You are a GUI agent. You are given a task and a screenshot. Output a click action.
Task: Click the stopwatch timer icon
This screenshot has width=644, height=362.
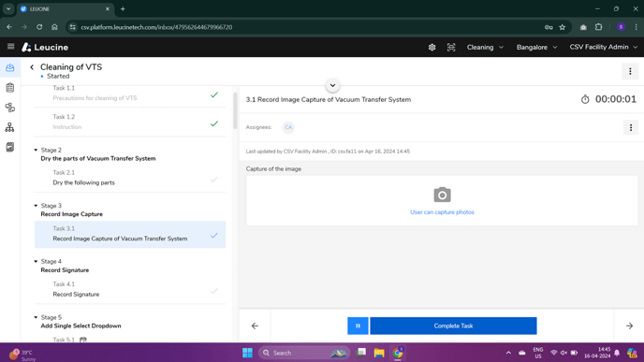[585, 99]
